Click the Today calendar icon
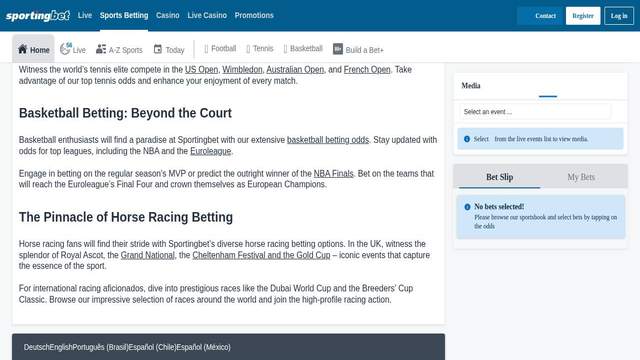The height and width of the screenshot is (360, 640). coord(158,49)
